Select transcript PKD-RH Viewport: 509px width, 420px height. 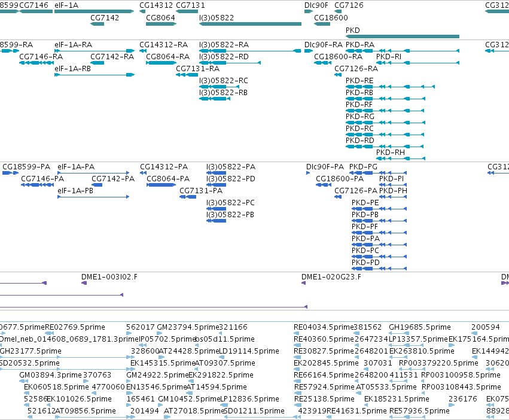coord(391,153)
